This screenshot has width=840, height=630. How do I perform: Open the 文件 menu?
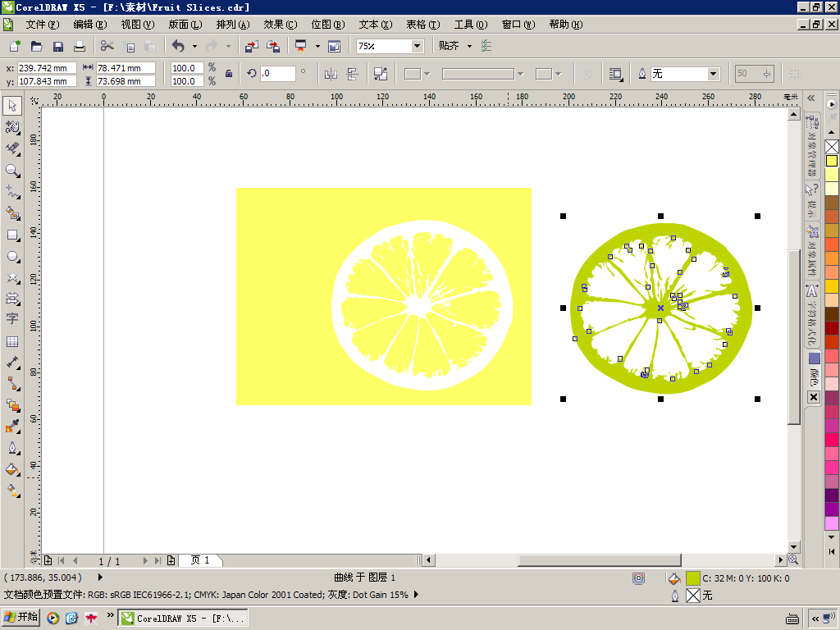click(43, 25)
